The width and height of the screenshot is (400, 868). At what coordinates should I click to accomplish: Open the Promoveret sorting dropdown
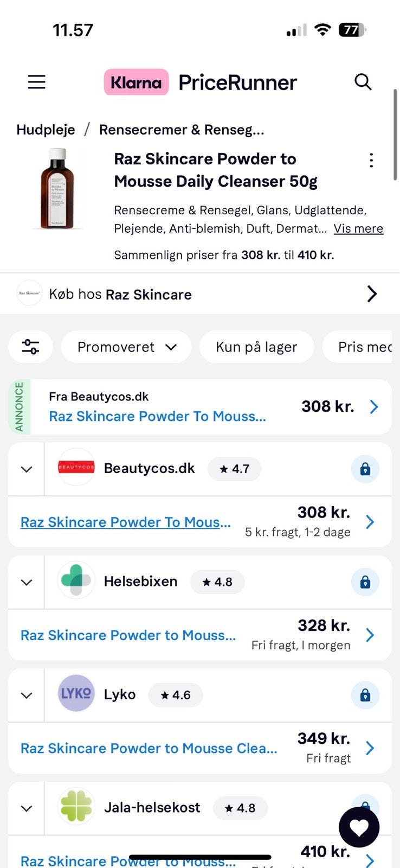click(x=126, y=347)
